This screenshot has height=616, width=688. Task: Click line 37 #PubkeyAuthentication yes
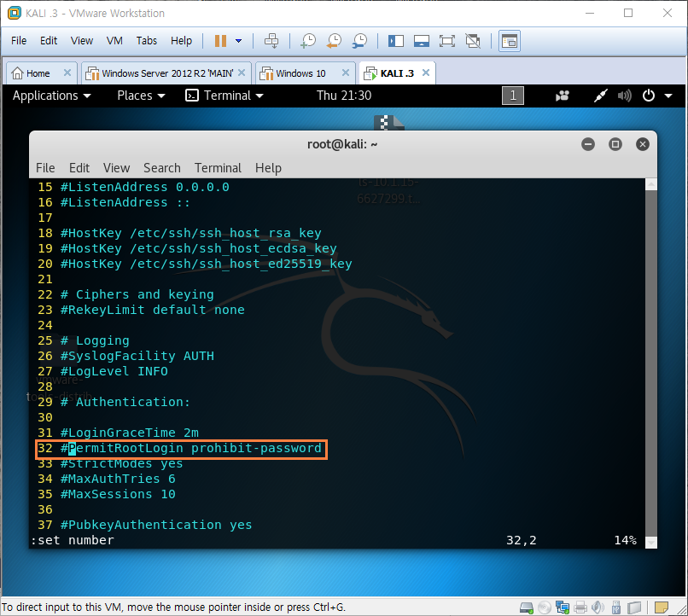coord(145,526)
